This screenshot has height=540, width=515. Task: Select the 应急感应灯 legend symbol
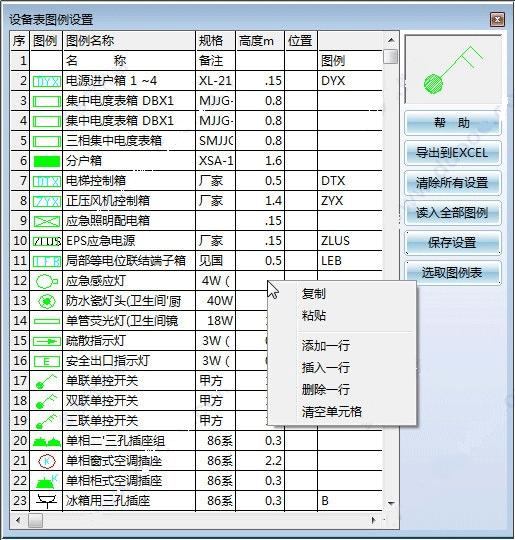tap(47, 281)
